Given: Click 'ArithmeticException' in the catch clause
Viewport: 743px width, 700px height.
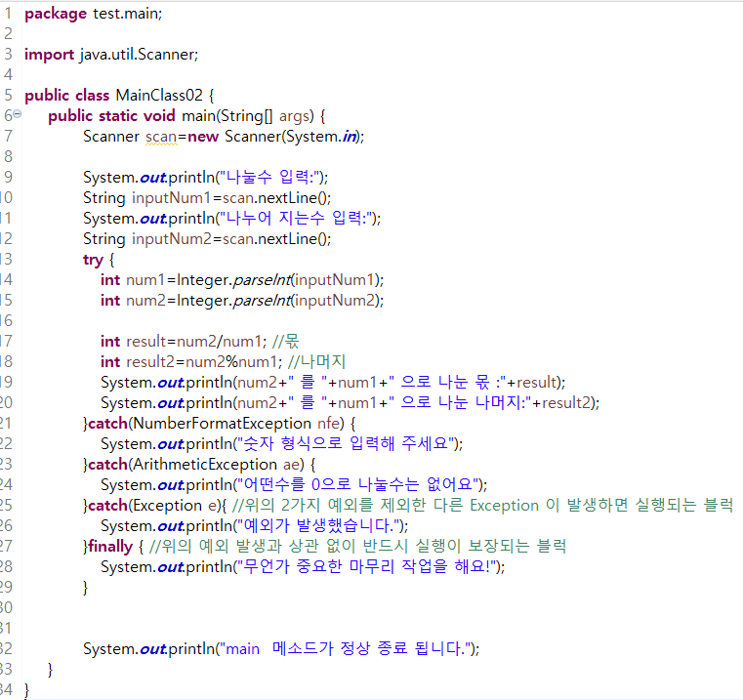Looking at the screenshot, I should pos(205,465).
